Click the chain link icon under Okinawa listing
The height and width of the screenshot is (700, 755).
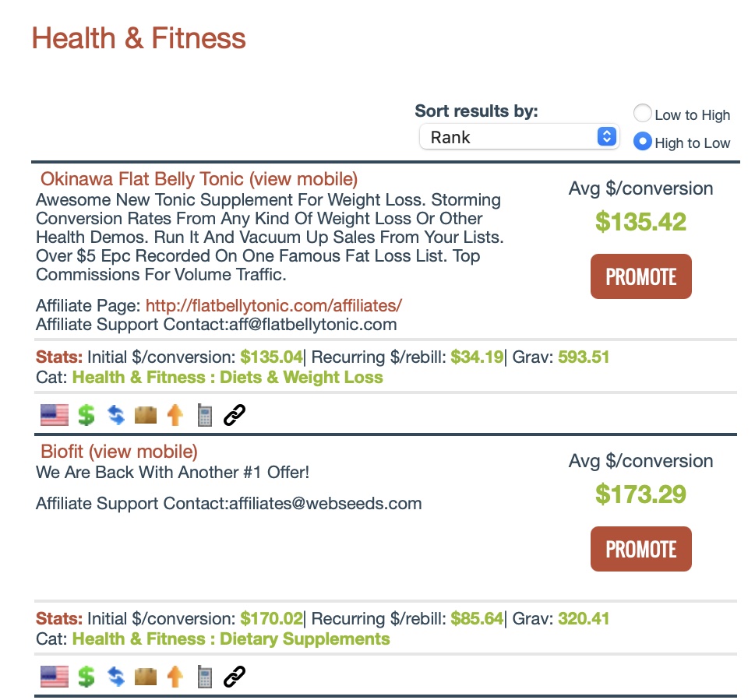(x=235, y=416)
